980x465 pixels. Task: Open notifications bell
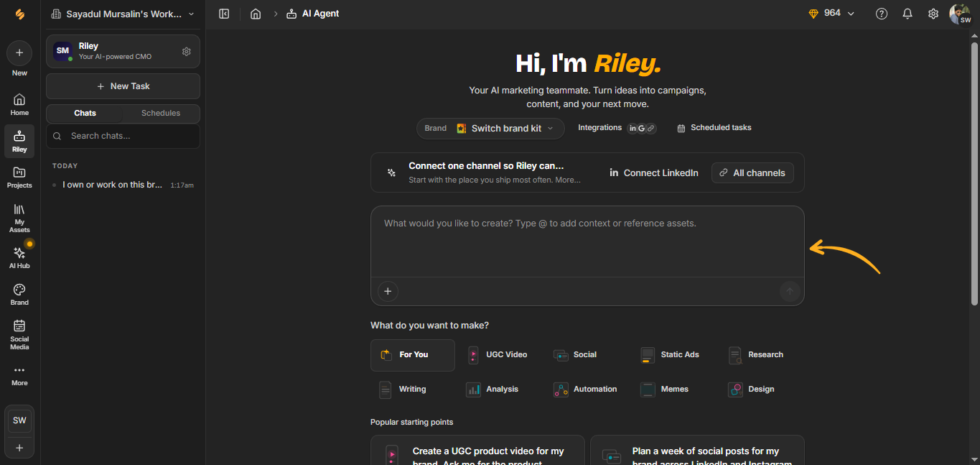click(x=907, y=14)
